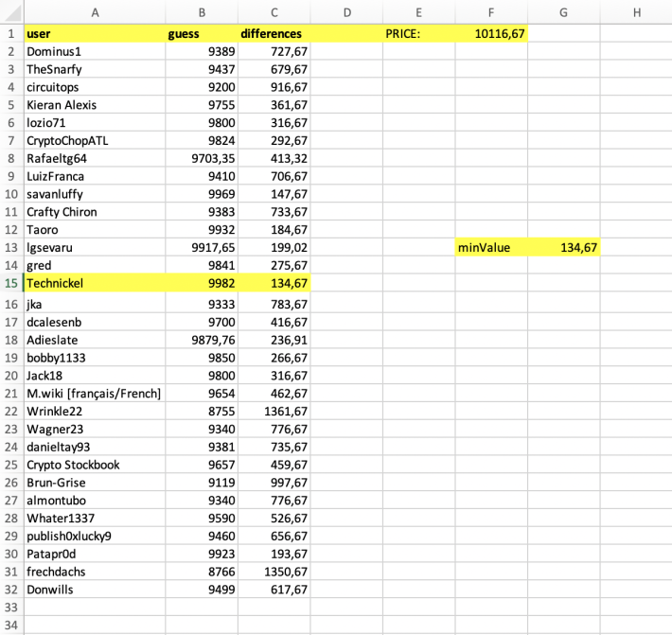Select Donwills's difference 617,67
Image resolution: width=672 pixels, height=635 pixels.
point(274,590)
